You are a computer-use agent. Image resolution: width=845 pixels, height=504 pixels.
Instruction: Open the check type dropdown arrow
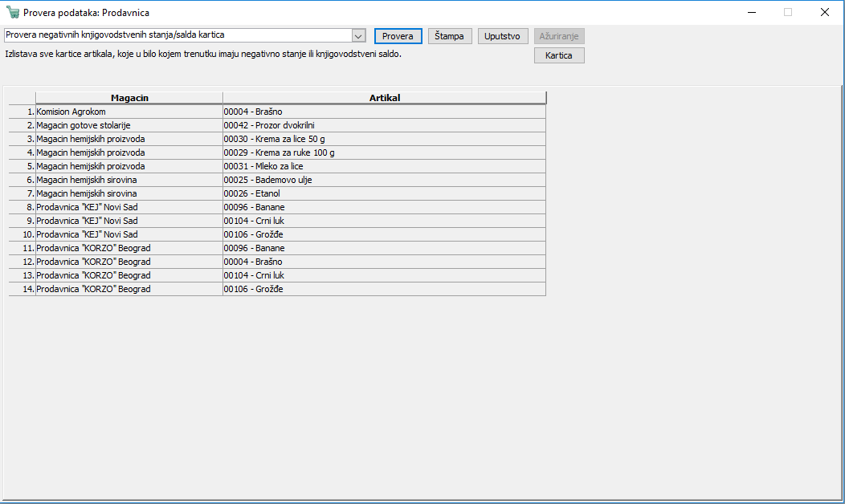point(358,35)
